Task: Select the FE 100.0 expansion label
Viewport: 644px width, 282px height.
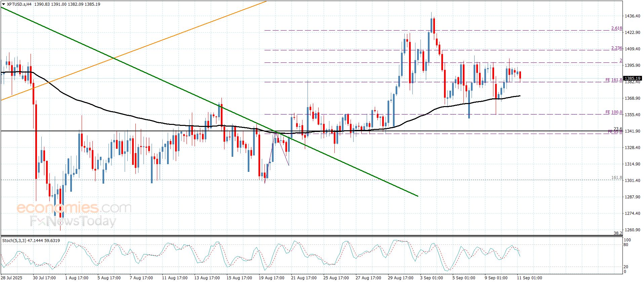Action: (x=613, y=112)
